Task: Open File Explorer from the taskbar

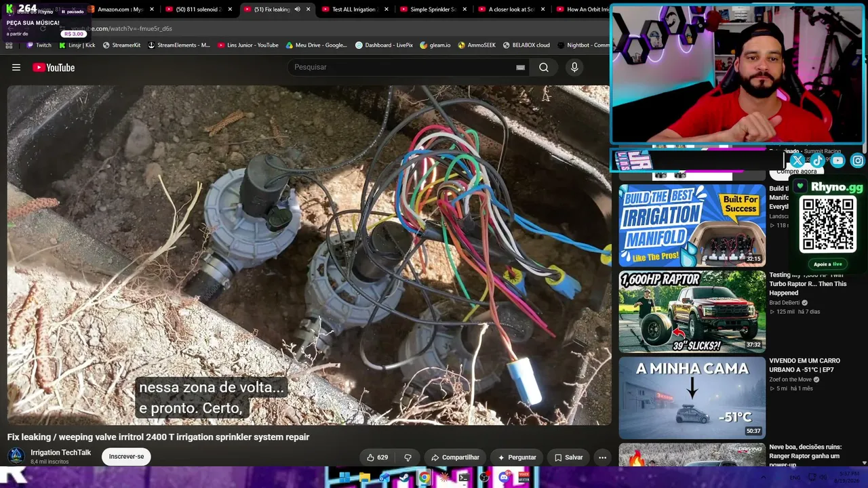Action: tap(364, 478)
